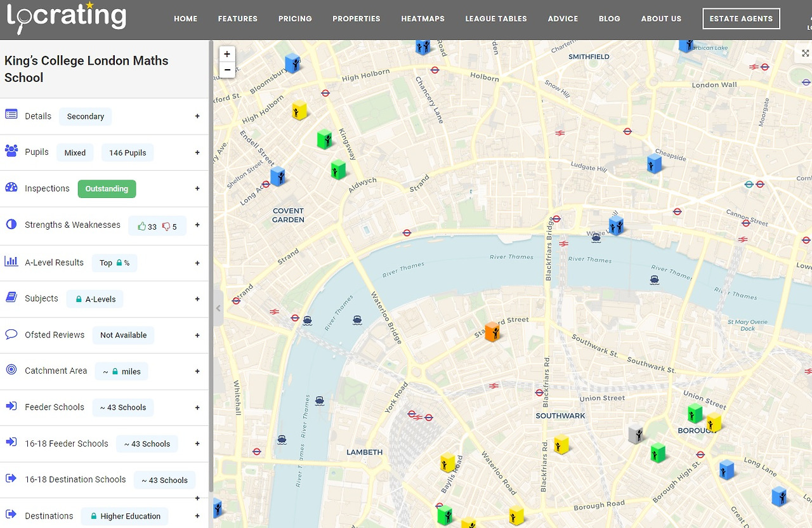812x528 pixels.
Task: Zoom in on the map
Action: tap(227, 54)
